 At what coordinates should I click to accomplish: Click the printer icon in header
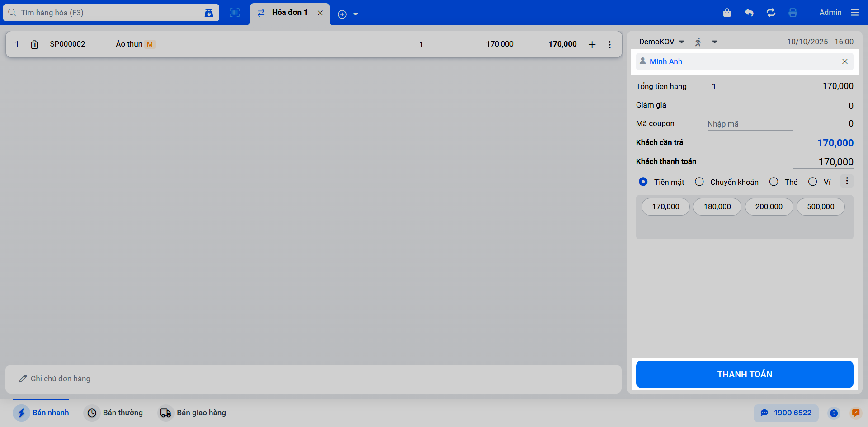[793, 13]
